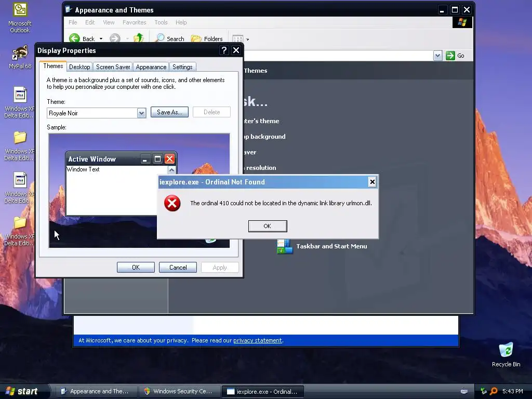Screen dimensions: 532x399
Task: Switch to the Themes tab
Action: click(x=53, y=66)
